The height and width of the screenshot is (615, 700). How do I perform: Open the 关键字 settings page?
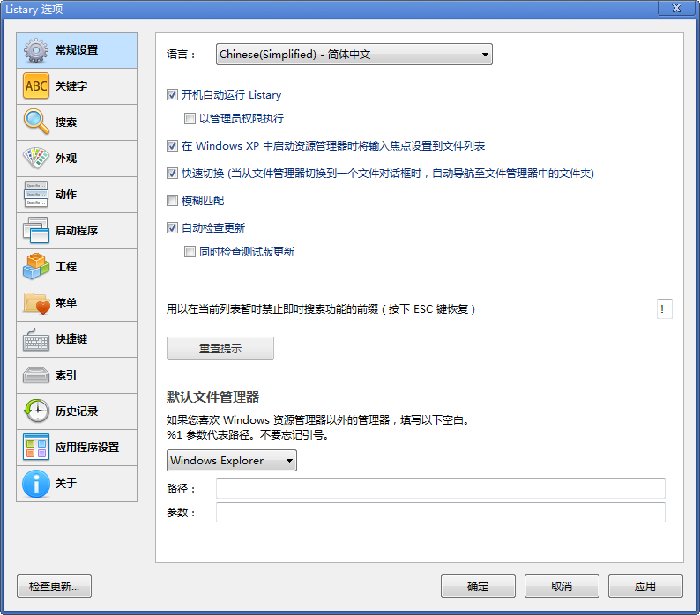pyautogui.click(x=77, y=86)
